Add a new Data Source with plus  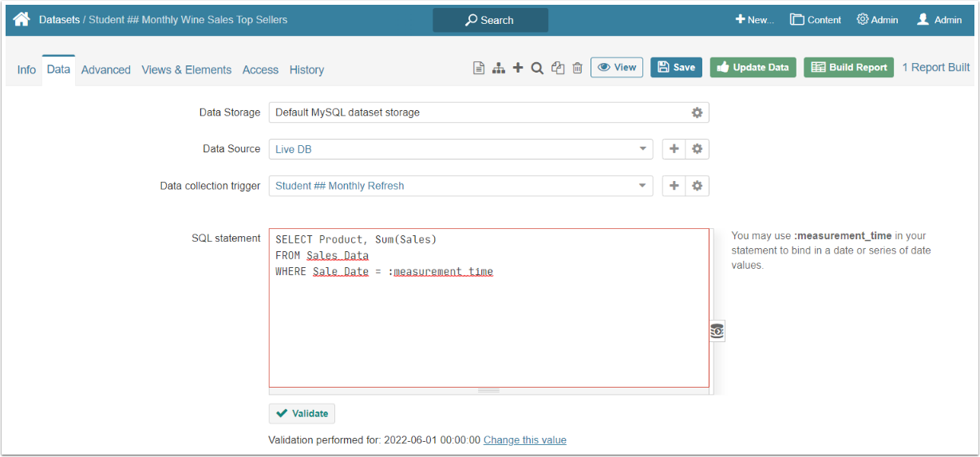pos(674,149)
